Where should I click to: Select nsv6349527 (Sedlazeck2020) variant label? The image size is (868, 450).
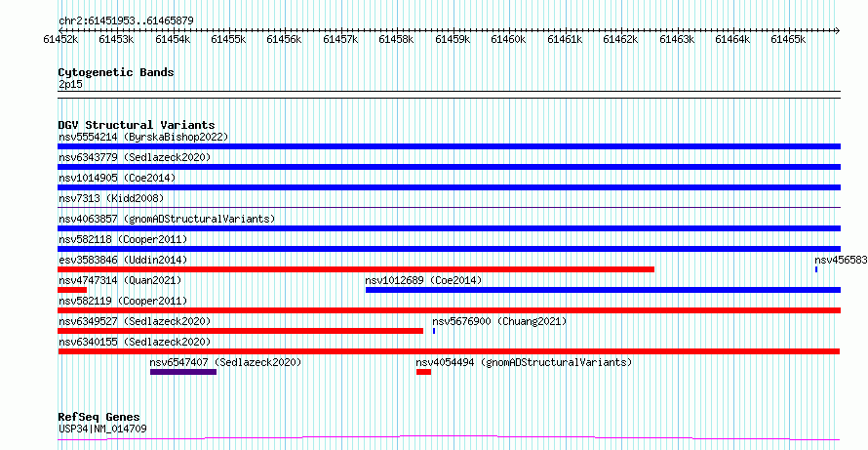(x=135, y=321)
